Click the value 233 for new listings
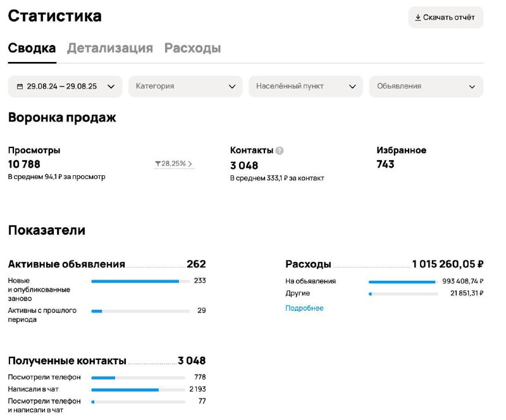Screen dimensions: 506x420 coord(200,281)
